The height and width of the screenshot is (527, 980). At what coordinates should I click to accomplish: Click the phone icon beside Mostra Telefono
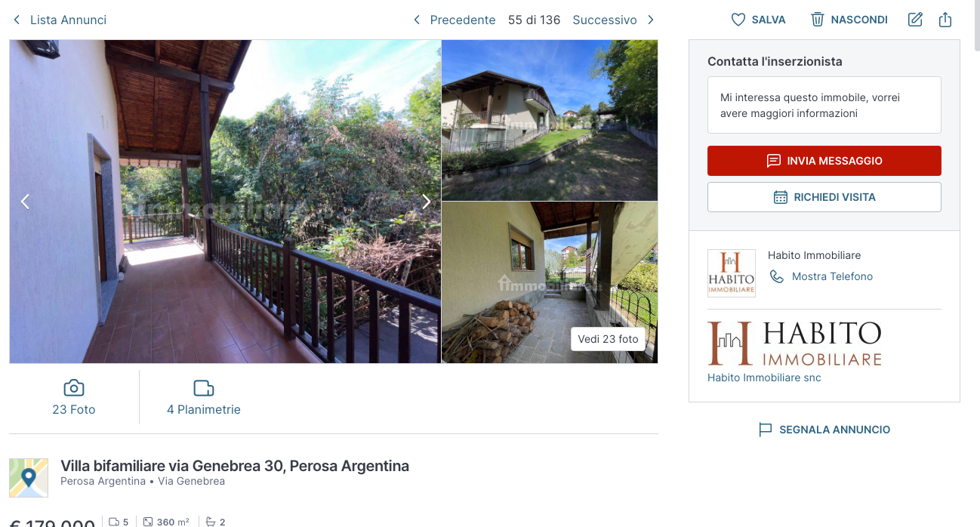click(777, 277)
